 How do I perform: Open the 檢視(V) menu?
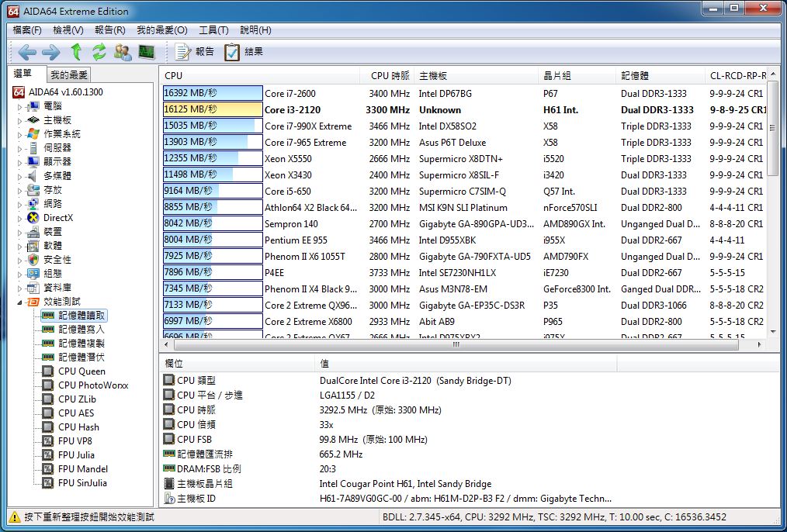coord(68,30)
